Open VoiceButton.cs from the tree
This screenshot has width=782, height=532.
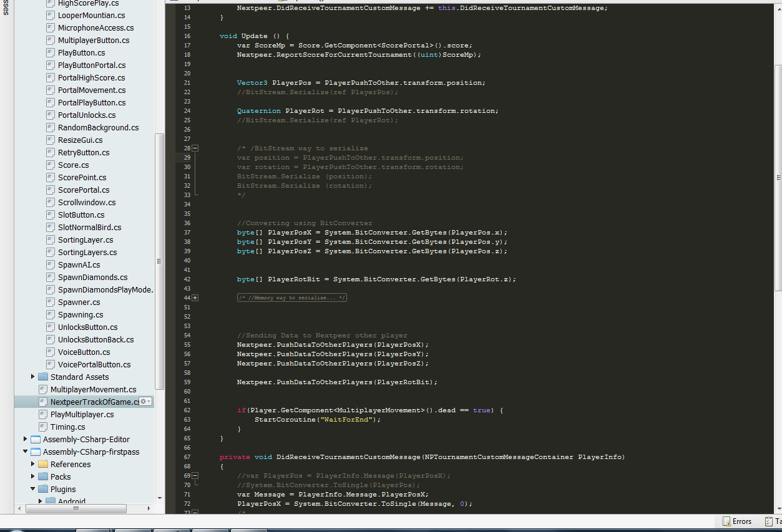click(x=84, y=352)
